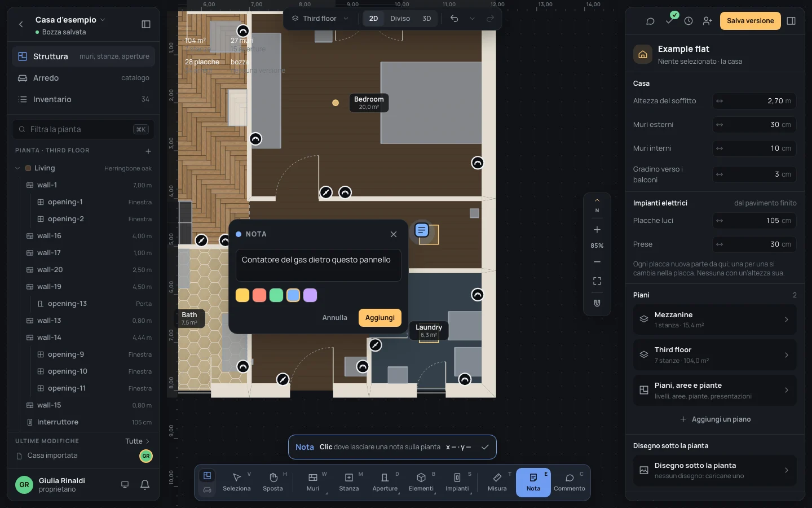
Task: Expand the Mezzanine floor entry
Action: (715, 319)
